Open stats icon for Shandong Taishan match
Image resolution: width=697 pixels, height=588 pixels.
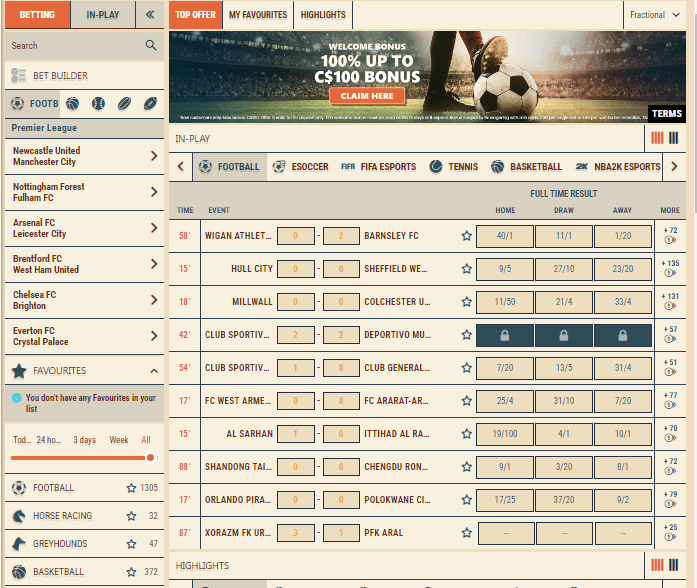pyautogui.click(x=670, y=471)
